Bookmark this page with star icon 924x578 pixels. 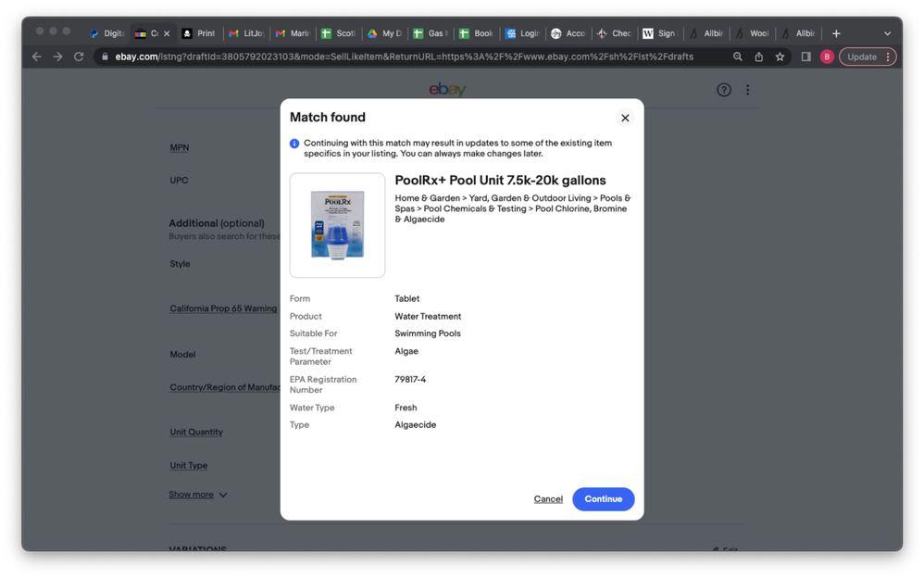(x=780, y=57)
